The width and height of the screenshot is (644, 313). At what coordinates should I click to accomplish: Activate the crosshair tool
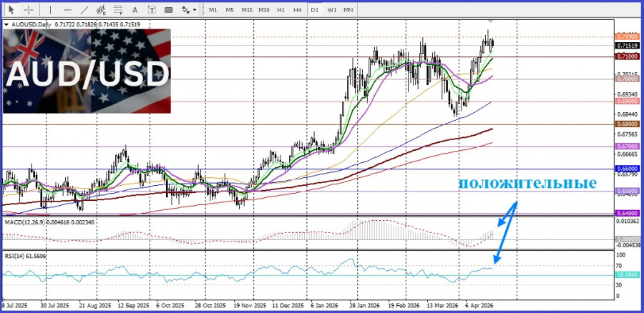pyautogui.click(x=29, y=9)
